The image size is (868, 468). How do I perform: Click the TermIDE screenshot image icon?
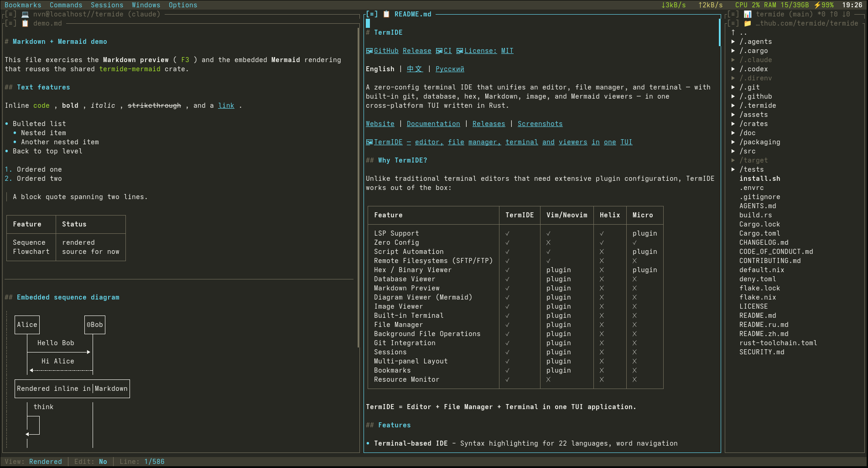click(369, 142)
